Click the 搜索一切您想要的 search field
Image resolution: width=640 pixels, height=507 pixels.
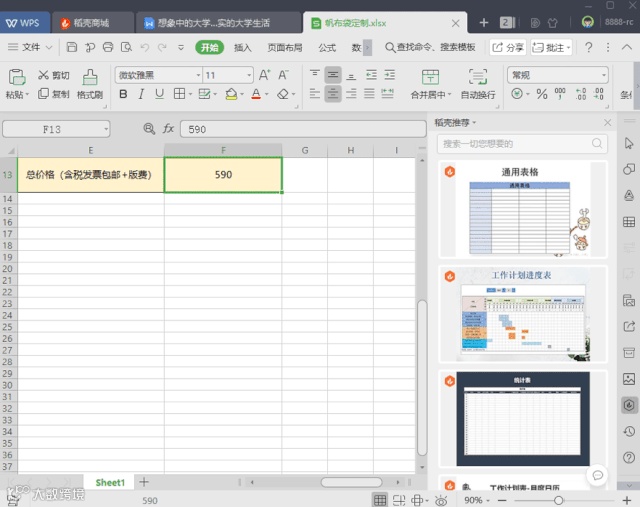coord(522,144)
